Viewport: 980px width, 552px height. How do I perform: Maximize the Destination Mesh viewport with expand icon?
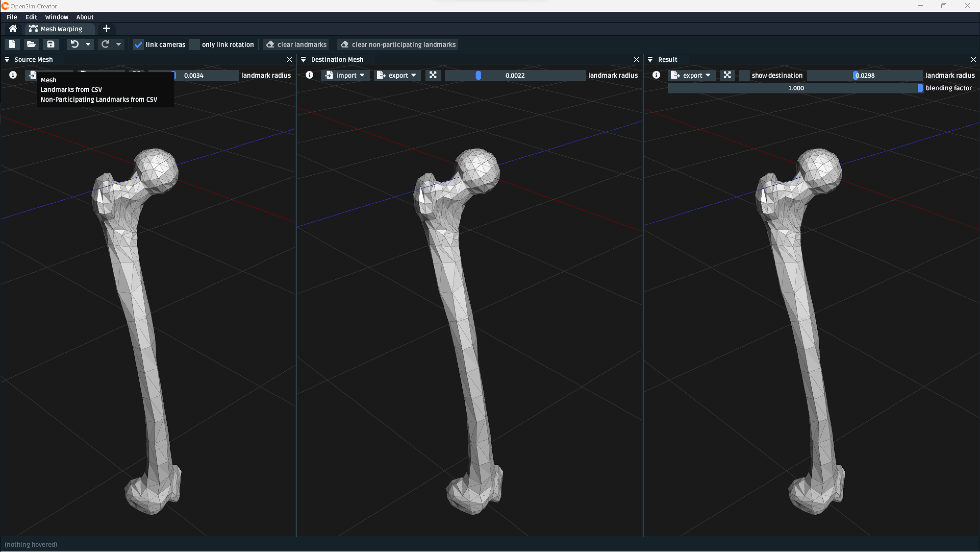(x=433, y=75)
